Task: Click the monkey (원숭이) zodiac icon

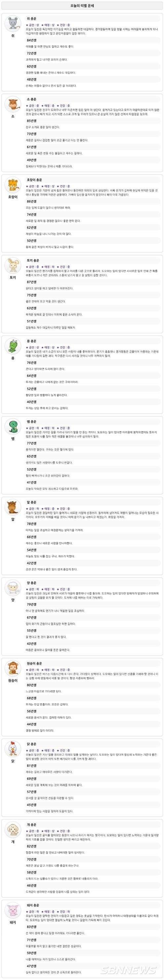Action: pos(13,669)
